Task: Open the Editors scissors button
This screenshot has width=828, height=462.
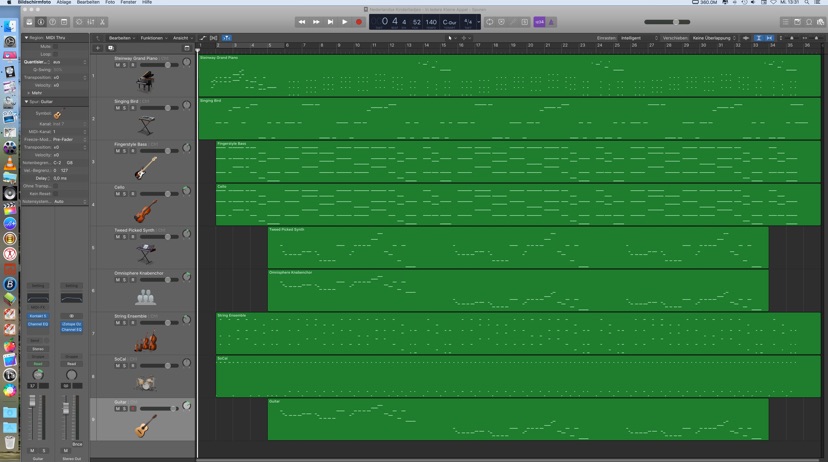Action: [x=102, y=22]
